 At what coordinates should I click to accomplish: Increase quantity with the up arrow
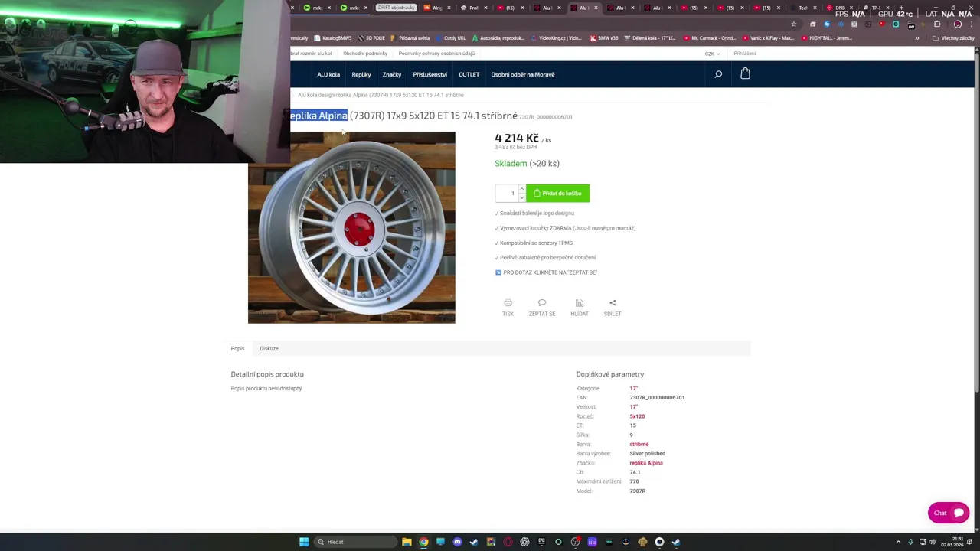522,188
